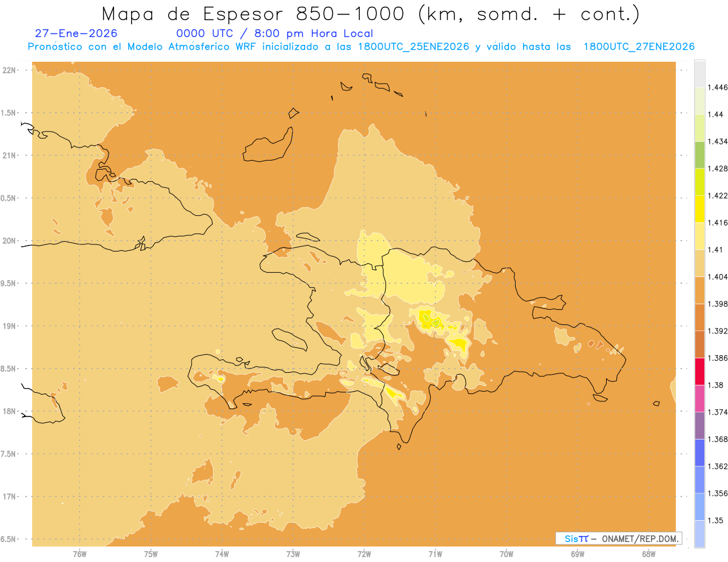Click the latitude label '19N'
This screenshot has width=728, height=562.
(x=9, y=326)
